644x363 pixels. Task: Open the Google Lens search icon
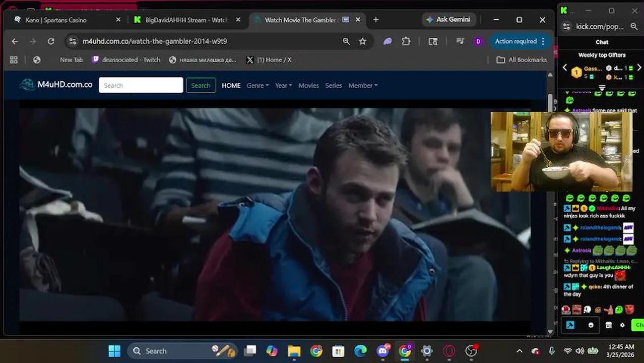[433, 41]
